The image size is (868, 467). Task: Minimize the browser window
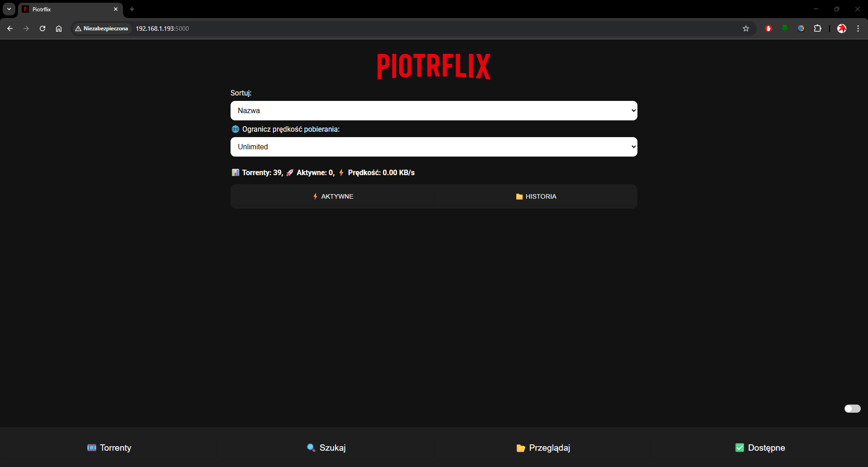tap(816, 9)
